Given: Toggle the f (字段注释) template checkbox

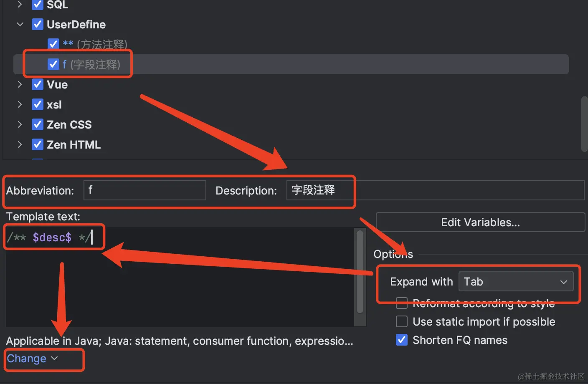Looking at the screenshot, I should (53, 64).
